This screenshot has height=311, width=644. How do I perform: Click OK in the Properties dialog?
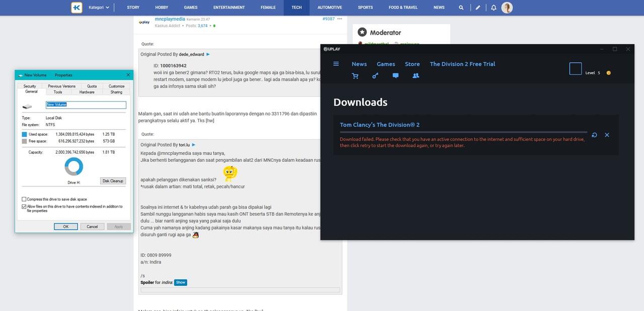[x=66, y=227]
